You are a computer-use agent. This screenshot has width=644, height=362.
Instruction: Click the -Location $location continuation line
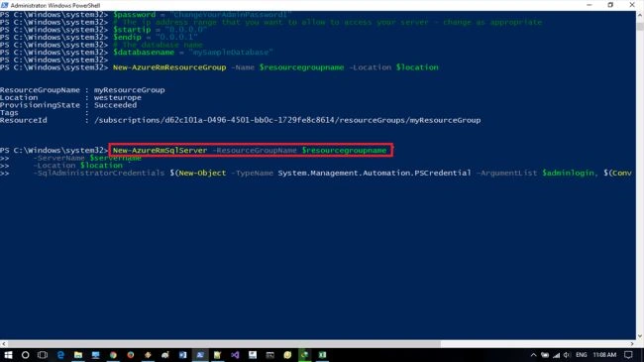[x=77, y=166]
